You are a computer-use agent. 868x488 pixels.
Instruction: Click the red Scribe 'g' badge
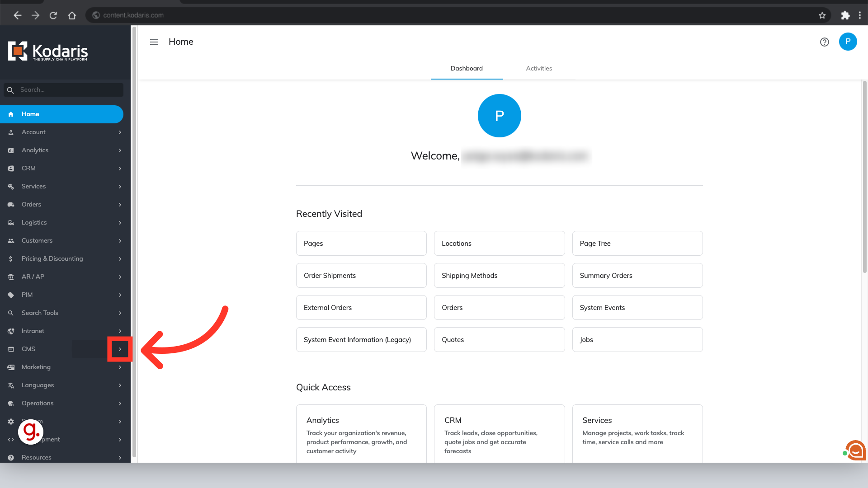[x=31, y=431]
